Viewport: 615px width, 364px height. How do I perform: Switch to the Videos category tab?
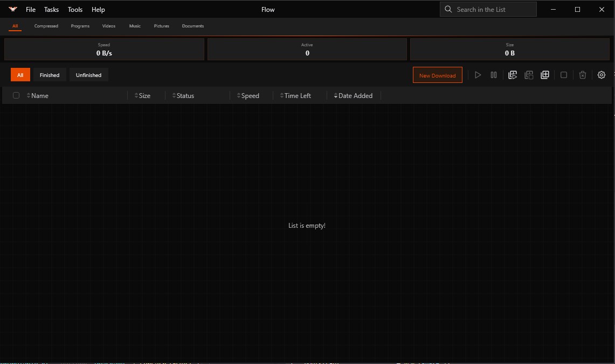(109, 26)
